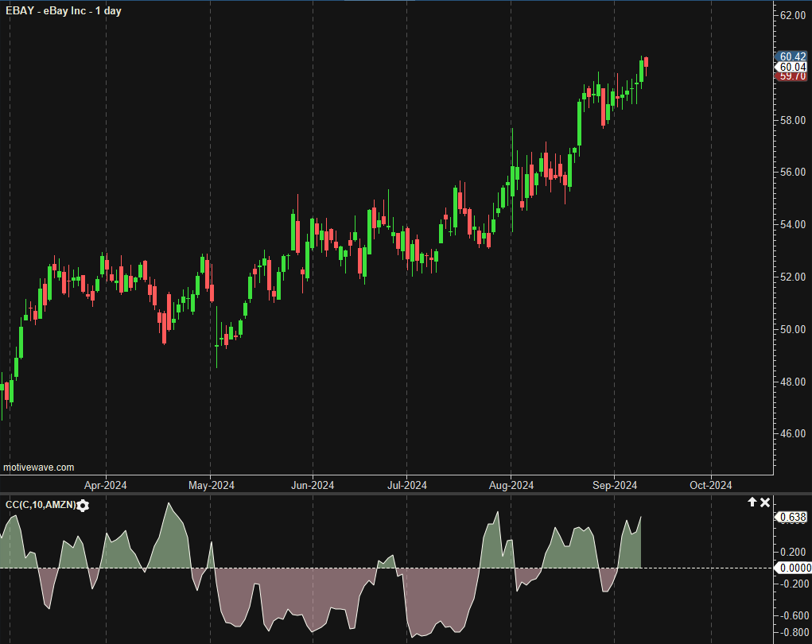
Task: Click the 60.42 blue price tag
Action: coord(792,56)
